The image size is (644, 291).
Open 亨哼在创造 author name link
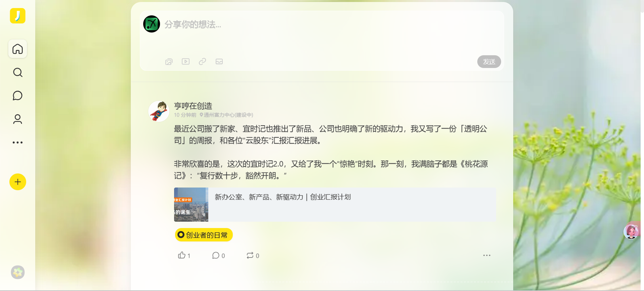point(193,106)
